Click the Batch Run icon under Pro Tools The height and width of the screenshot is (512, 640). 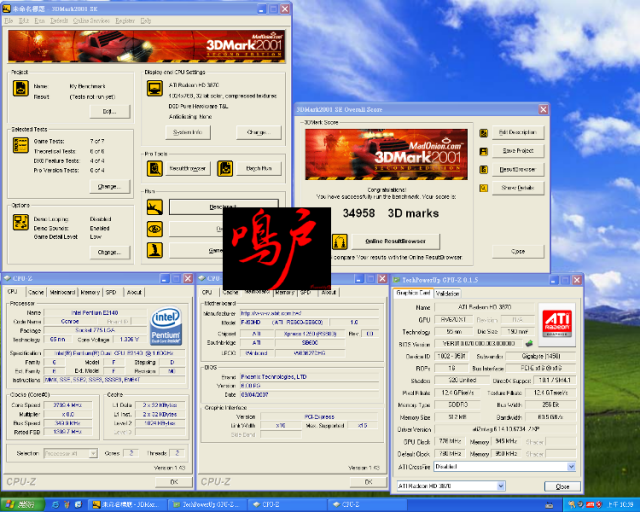click(x=225, y=169)
